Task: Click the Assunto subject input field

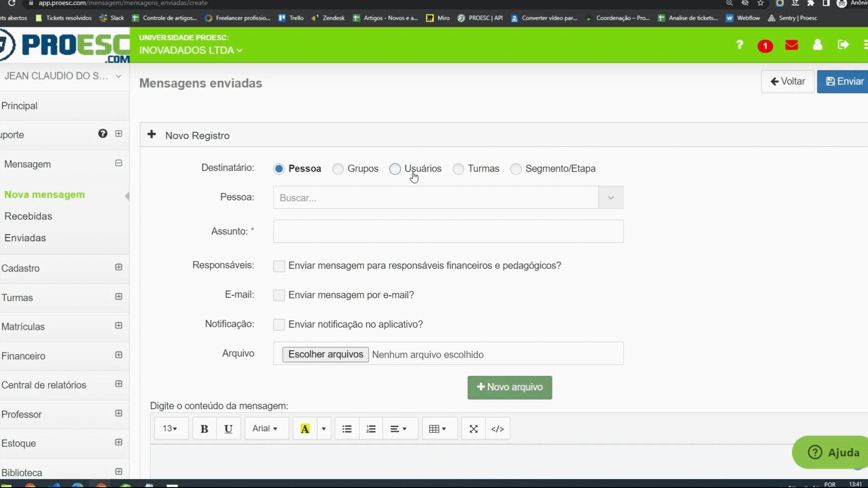Action: click(448, 231)
